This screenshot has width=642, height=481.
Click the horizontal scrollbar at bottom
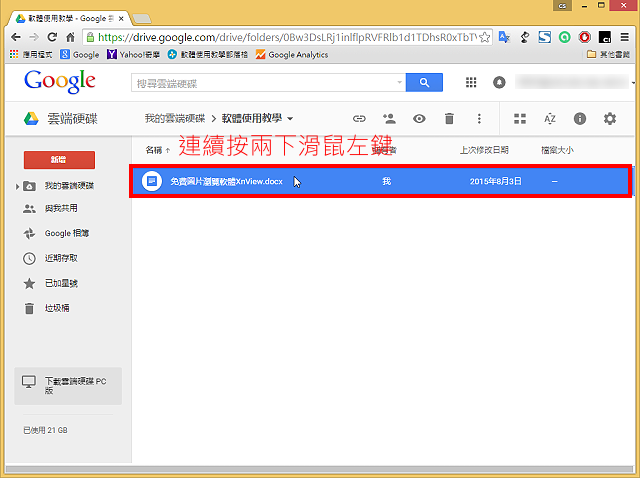[x=319, y=470]
